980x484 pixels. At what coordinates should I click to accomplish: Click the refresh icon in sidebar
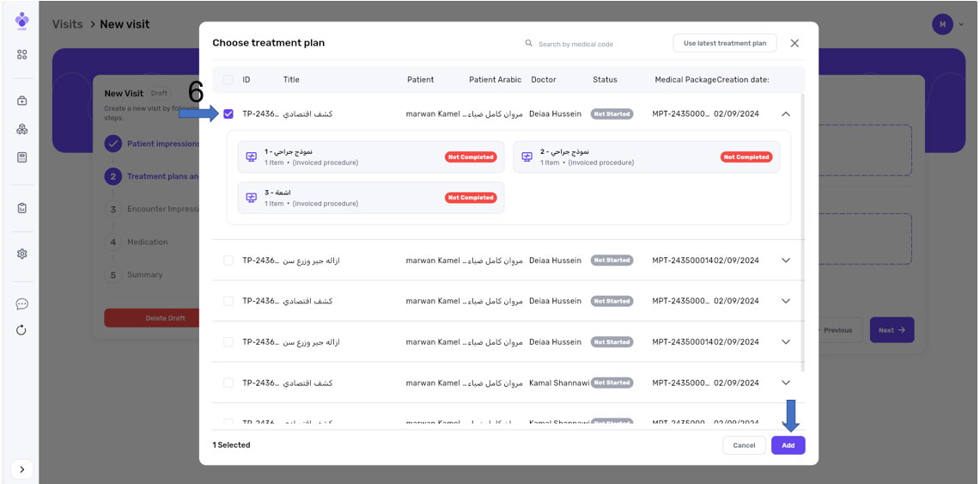[21, 330]
